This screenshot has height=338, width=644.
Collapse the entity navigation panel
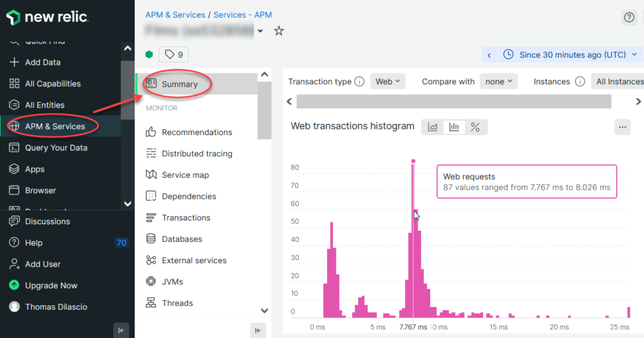pos(258,330)
